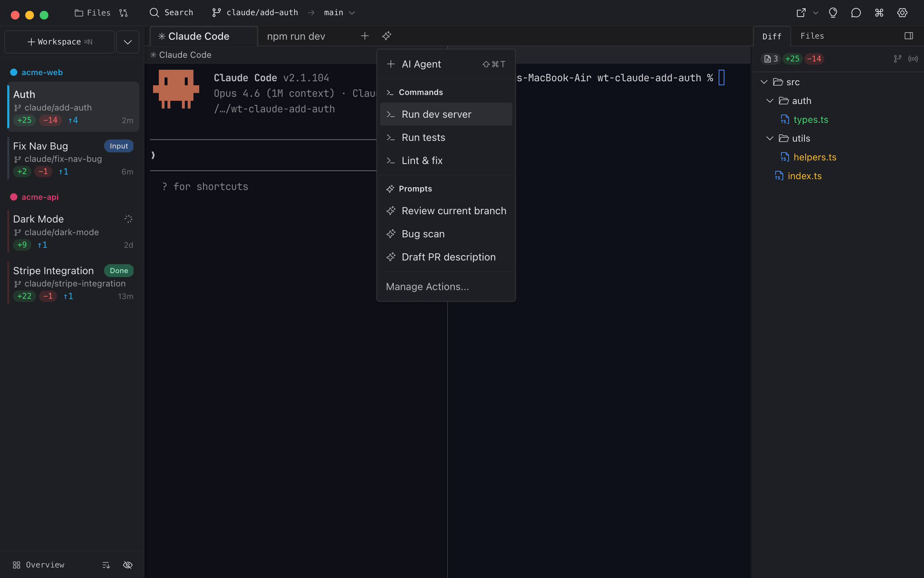The width and height of the screenshot is (924, 578).
Task: Toggle the hidden-eye visibility icon
Action: coord(128,565)
